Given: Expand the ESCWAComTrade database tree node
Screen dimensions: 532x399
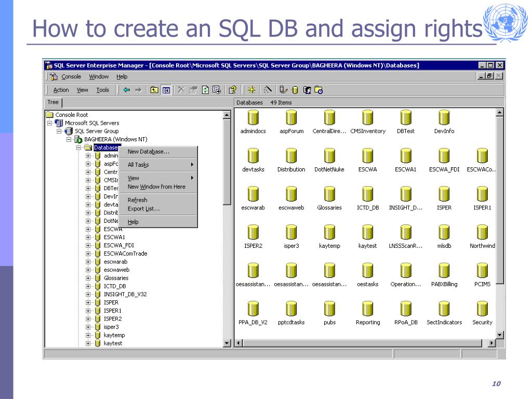Looking at the screenshot, I should 88,254.
